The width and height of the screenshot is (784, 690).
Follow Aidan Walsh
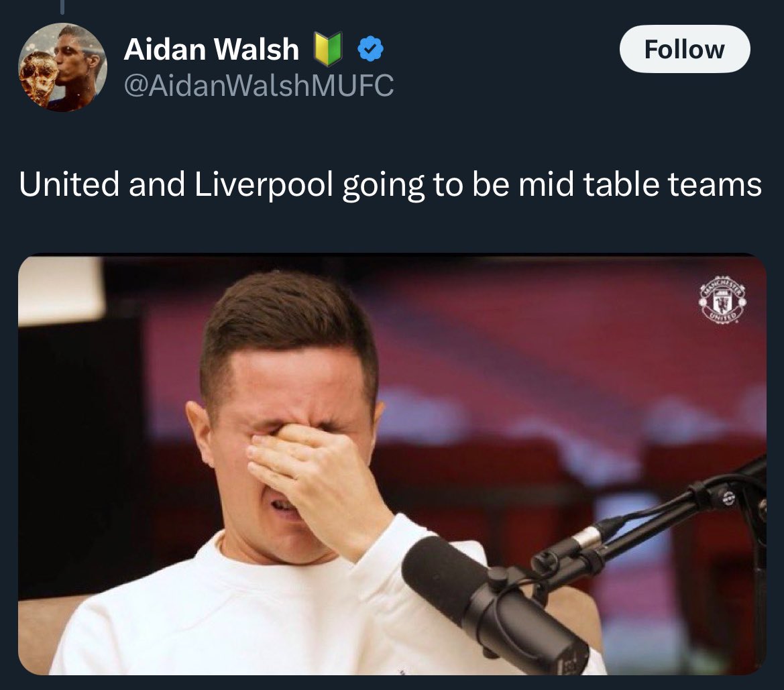685,49
